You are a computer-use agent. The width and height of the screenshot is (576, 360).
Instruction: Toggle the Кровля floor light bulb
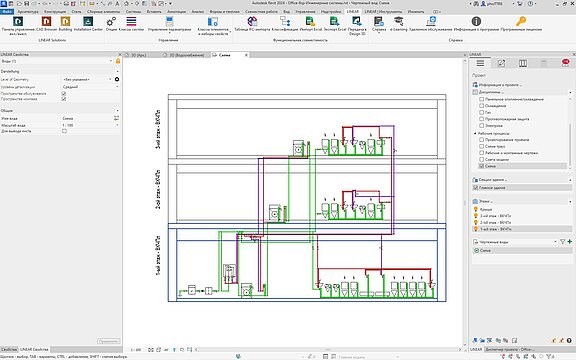pyautogui.click(x=476, y=209)
